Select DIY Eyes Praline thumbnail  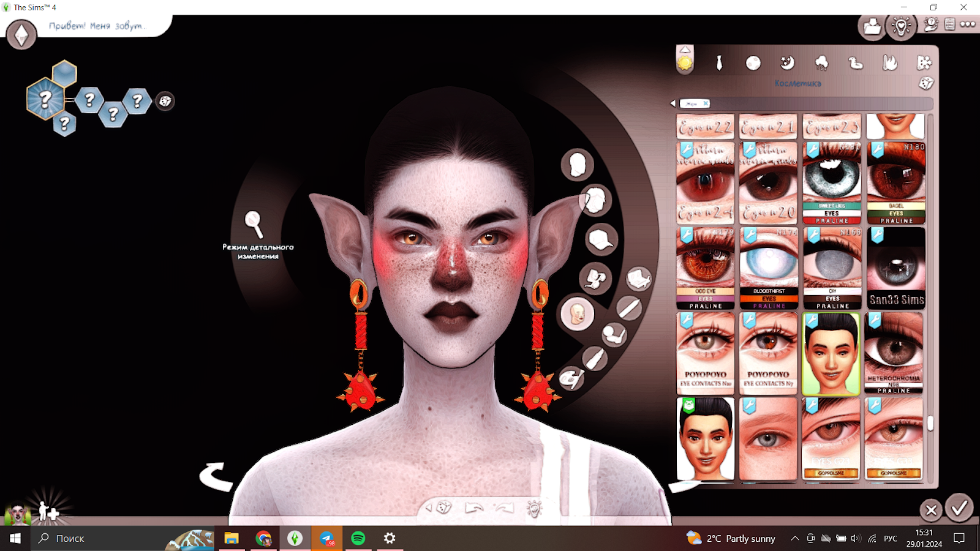832,268
